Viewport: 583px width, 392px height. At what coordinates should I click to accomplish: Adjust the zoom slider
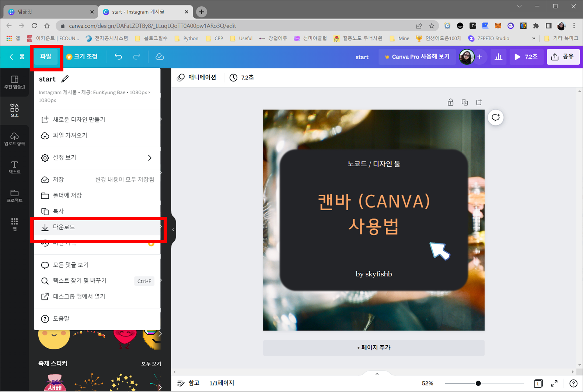[478, 384]
